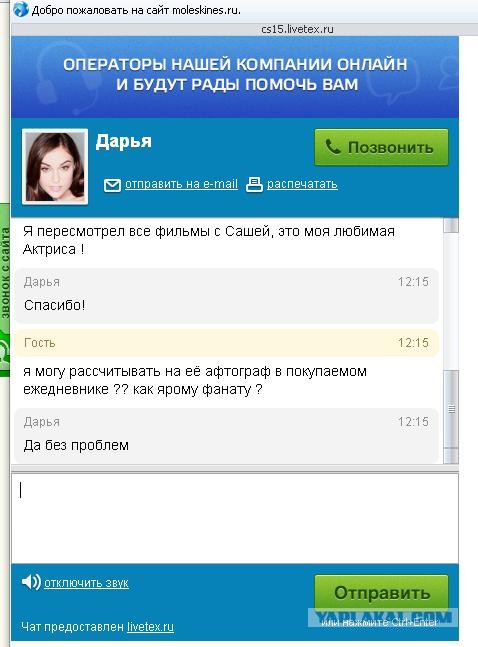Click the или нажмите Ctrl+Enter hint
478x647 pixels.
(379, 623)
